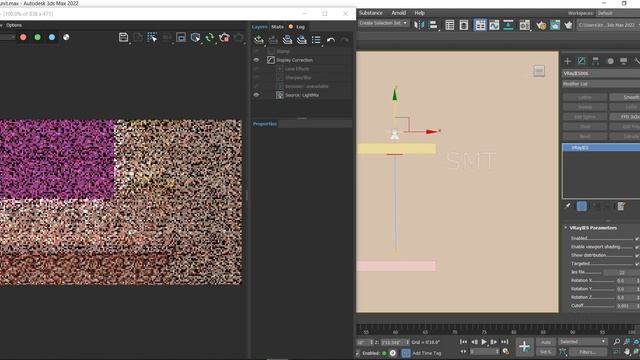
Task: Open the Material Editor icon
Action: 524,25
